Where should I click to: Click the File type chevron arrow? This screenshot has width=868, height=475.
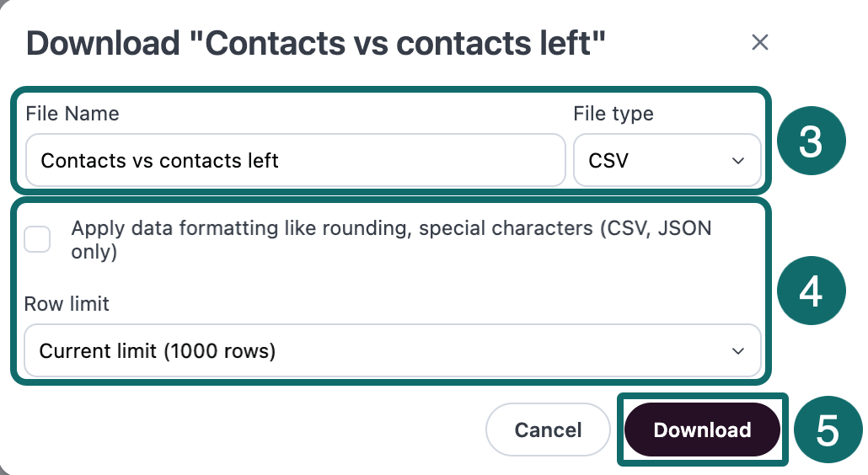pos(738,160)
